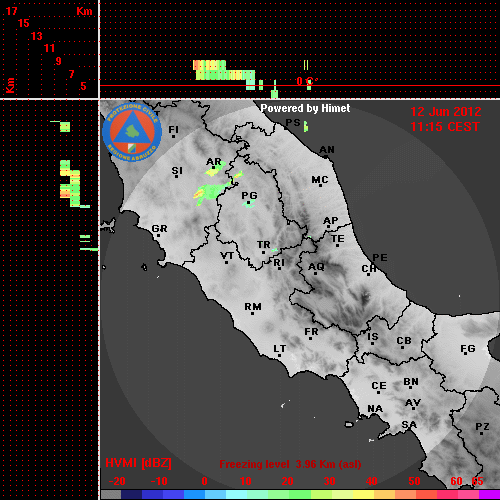The image size is (500, 500).
Task: Click the FI city label
Action: [173, 129]
